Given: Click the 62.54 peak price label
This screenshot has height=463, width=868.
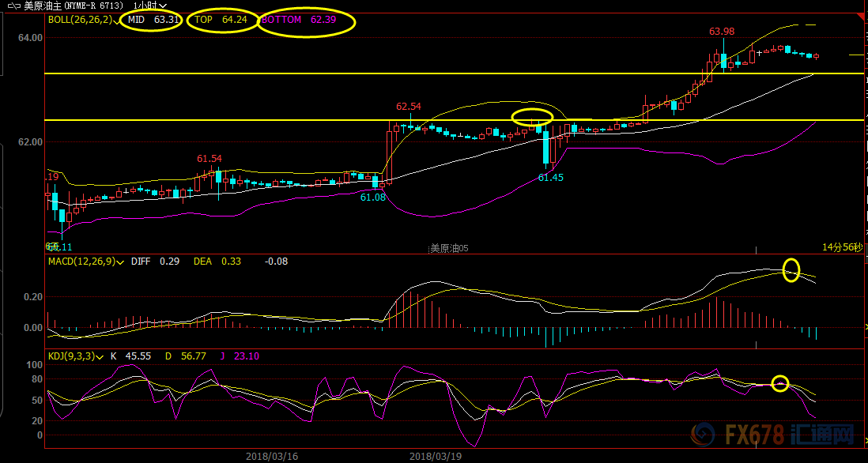Looking at the screenshot, I should pos(409,106).
